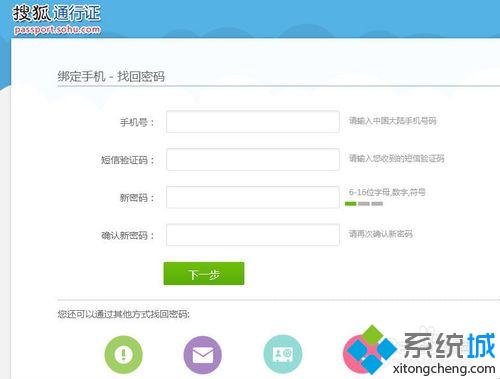The width and height of the screenshot is (500, 379).
Task: Click the 短信验证码 label
Action: [x=128, y=160]
